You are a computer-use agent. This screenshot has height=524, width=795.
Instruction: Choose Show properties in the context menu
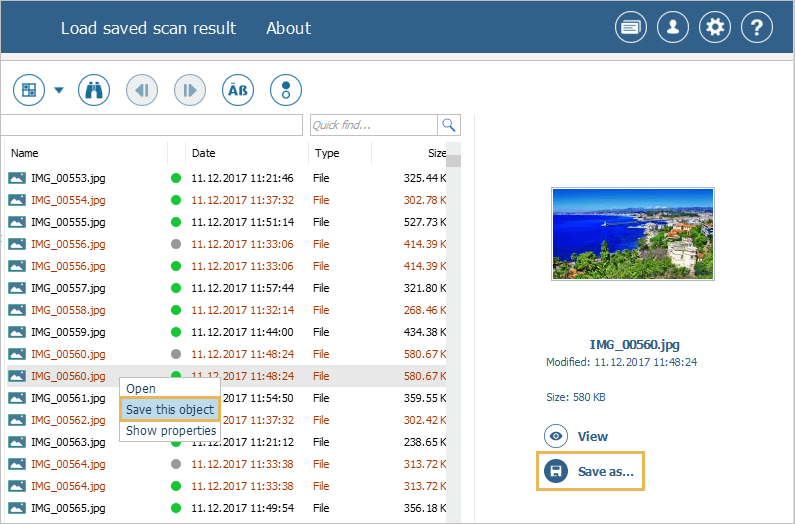pyautogui.click(x=171, y=431)
